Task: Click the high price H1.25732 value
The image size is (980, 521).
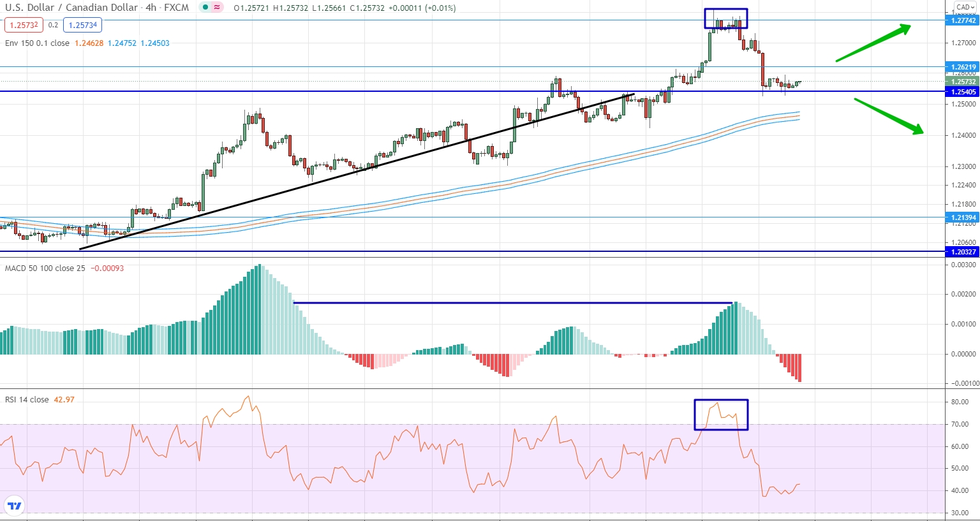Action: [290, 8]
